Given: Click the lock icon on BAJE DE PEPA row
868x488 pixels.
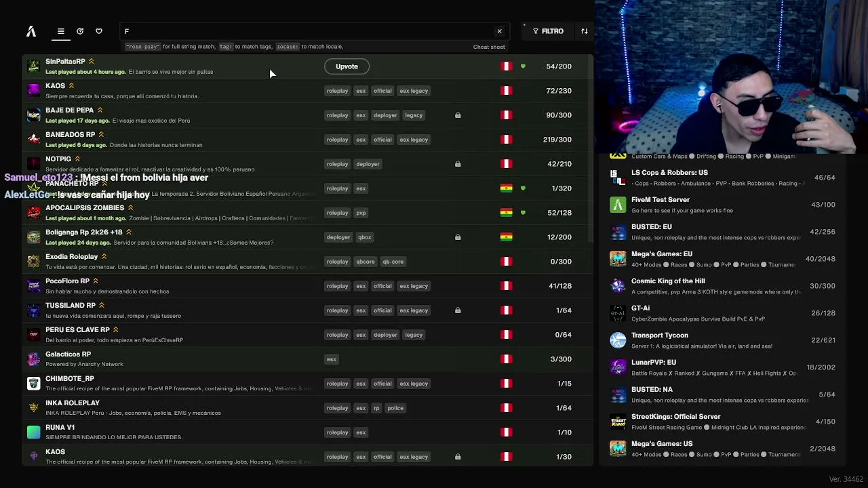Looking at the screenshot, I should (458, 115).
